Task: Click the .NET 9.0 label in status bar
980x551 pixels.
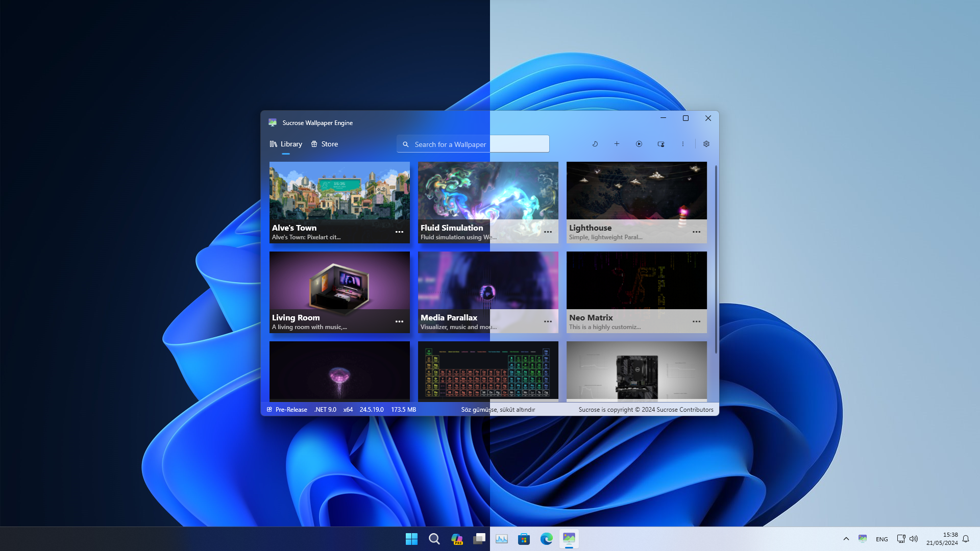Action: (325, 409)
